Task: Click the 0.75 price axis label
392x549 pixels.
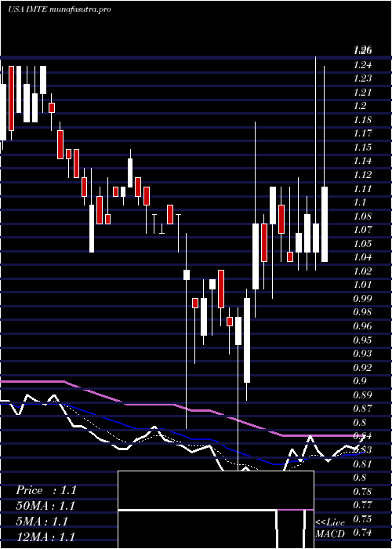Action: coord(362,519)
